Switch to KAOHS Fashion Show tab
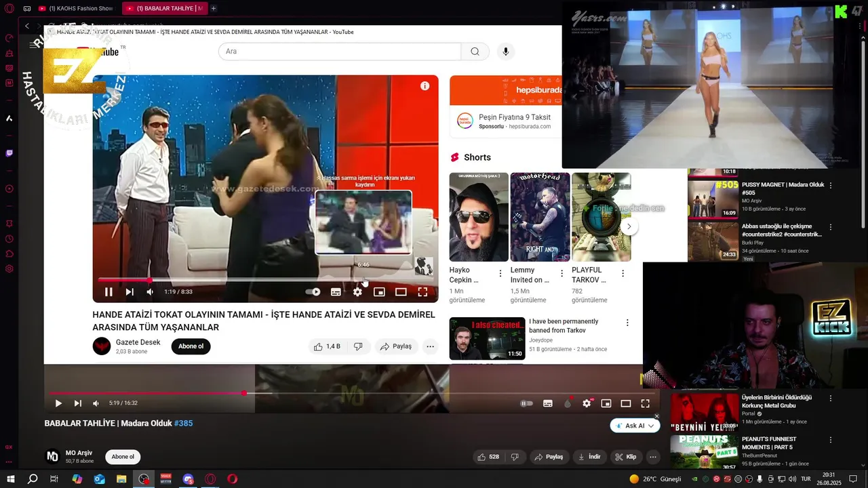The image size is (868, 488). (x=76, y=9)
